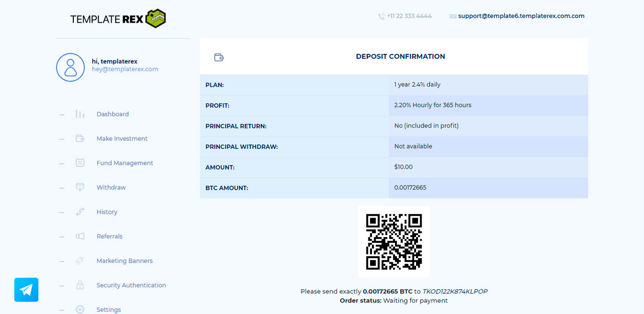Click the Security Authentication padlock icon
The width and height of the screenshot is (644, 314).
point(80,285)
